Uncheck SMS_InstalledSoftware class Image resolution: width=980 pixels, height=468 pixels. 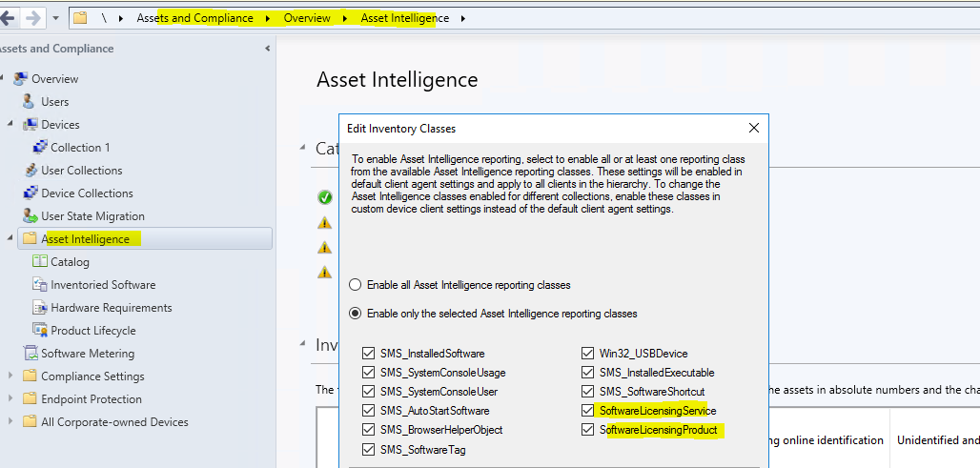(x=368, y=354)
